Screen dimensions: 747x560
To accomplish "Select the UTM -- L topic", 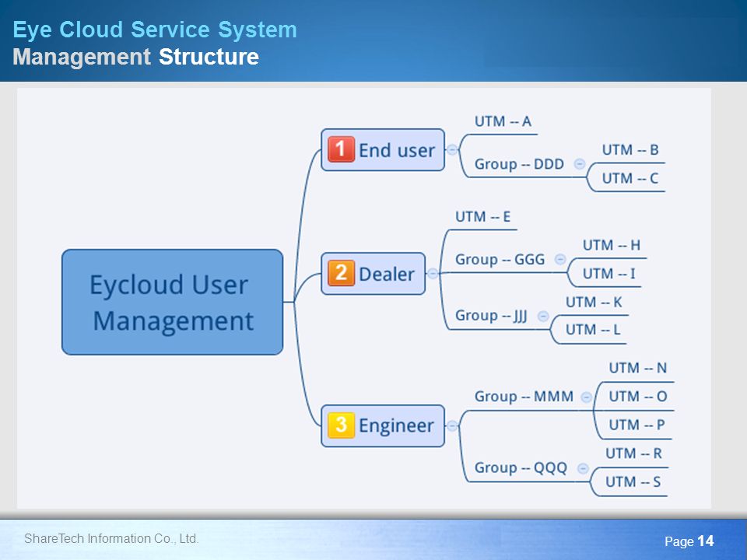I will pos(593,330).
